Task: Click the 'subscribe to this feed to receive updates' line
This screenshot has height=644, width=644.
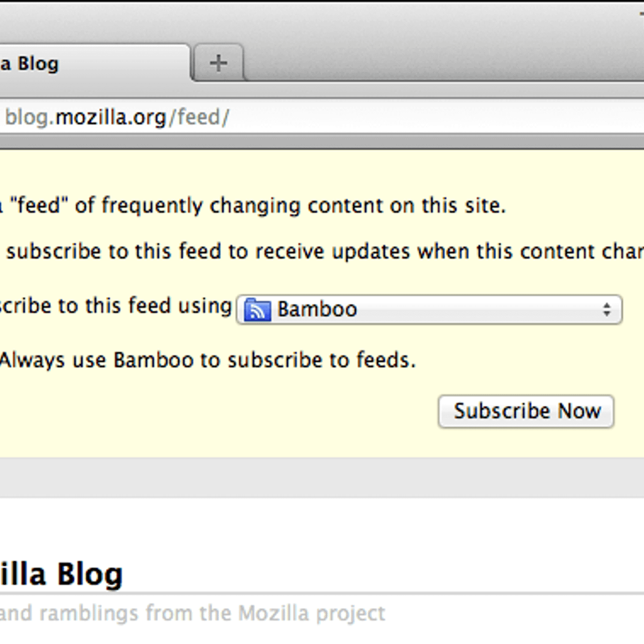Action: click(322, 252)
